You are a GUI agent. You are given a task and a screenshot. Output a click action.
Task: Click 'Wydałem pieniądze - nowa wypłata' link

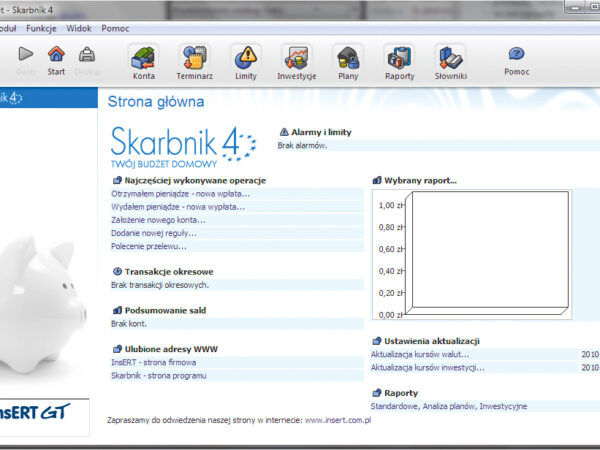click(x=177, y=207)
